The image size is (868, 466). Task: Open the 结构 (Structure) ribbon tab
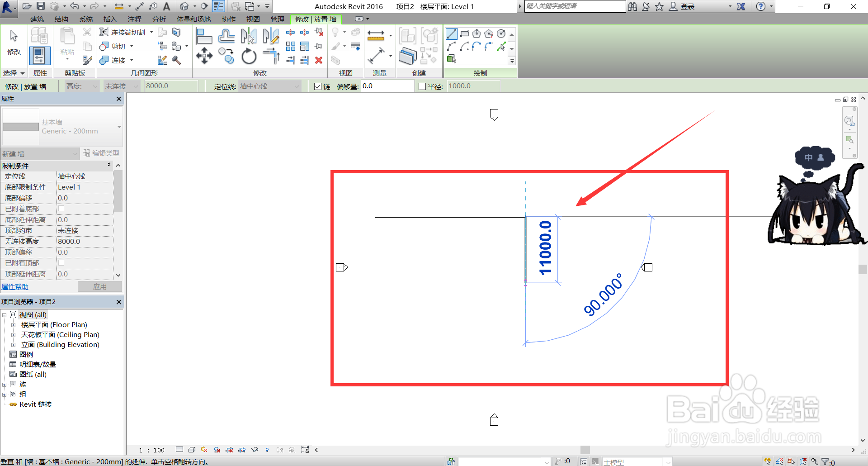(61, 19)
